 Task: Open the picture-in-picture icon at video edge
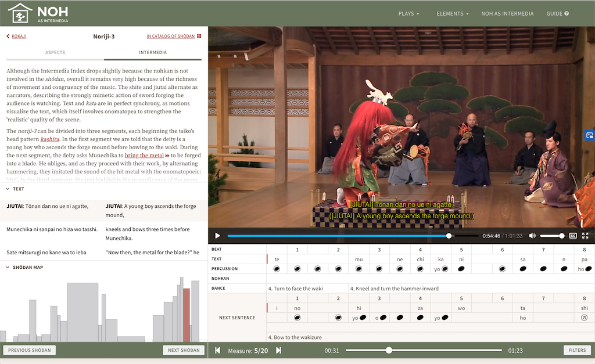(590, 135)
